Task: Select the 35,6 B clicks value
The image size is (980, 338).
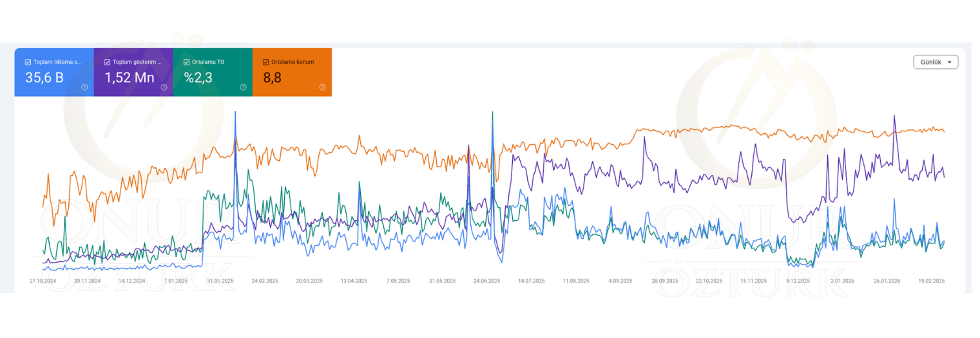Action: point(44,78)
